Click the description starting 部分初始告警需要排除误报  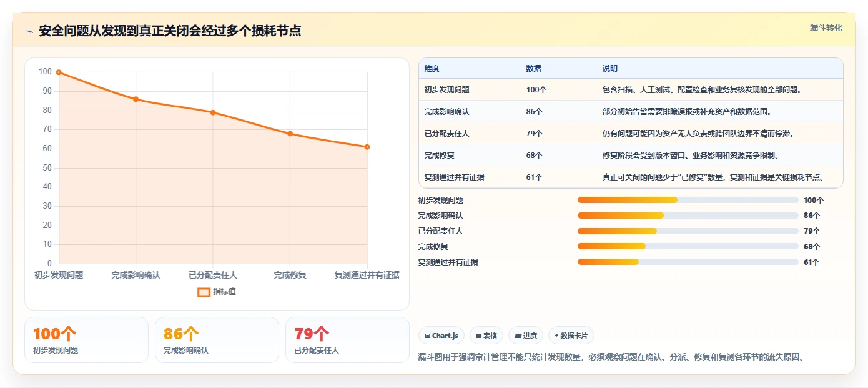688,112
